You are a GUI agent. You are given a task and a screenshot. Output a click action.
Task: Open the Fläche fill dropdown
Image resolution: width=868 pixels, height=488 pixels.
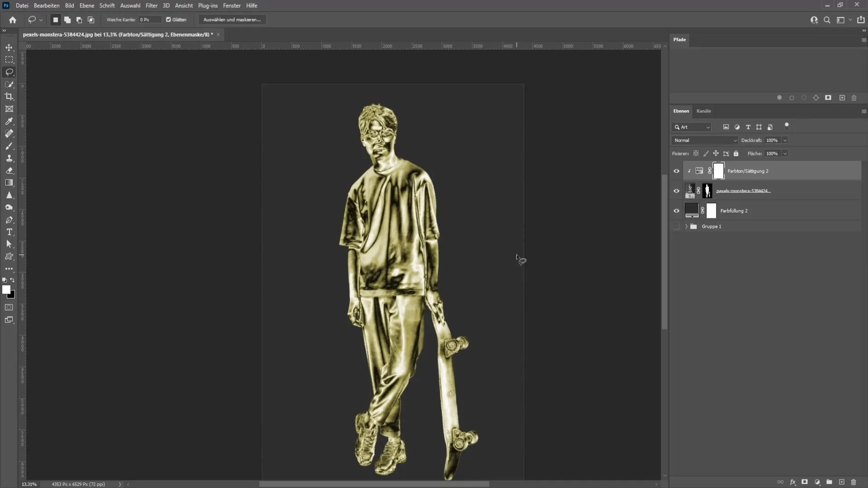(786, 154)
